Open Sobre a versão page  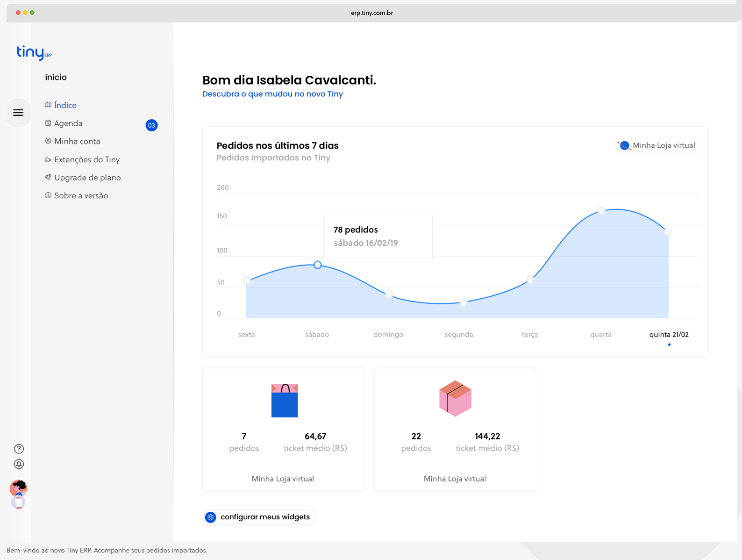[x=81, y=196]
